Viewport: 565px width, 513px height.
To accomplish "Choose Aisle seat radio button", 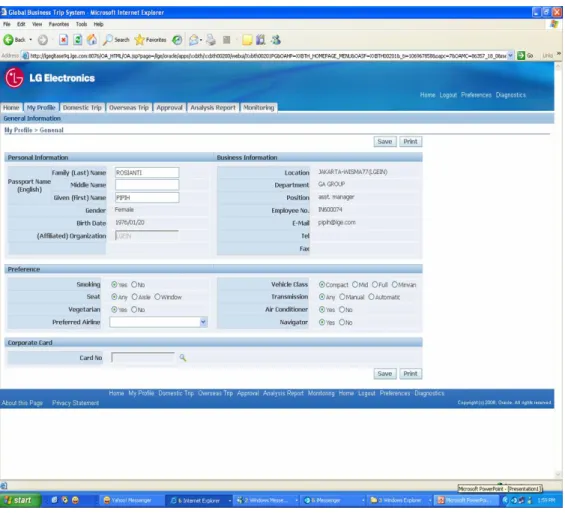I will pos(134,297).
